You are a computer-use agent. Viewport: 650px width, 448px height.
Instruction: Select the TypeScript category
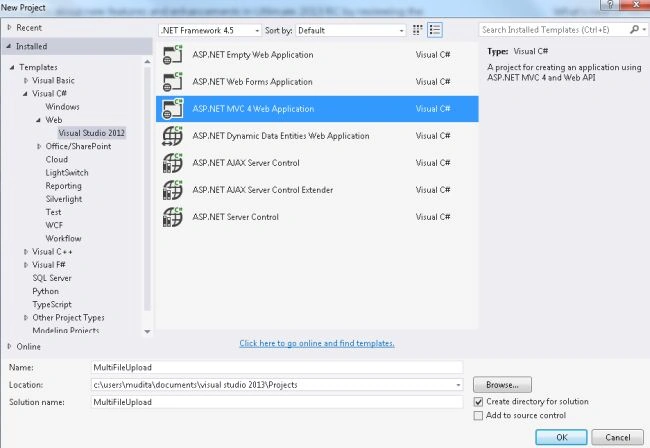[x=52, y=304]
